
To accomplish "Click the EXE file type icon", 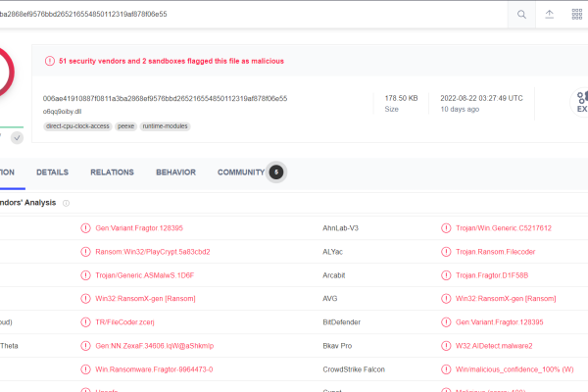I will [x=580, y=102].
